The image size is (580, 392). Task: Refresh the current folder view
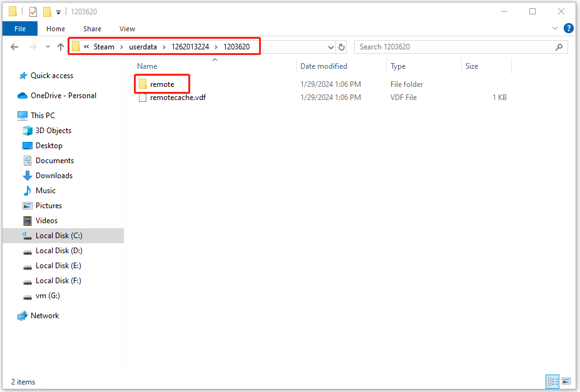(342, 47)
